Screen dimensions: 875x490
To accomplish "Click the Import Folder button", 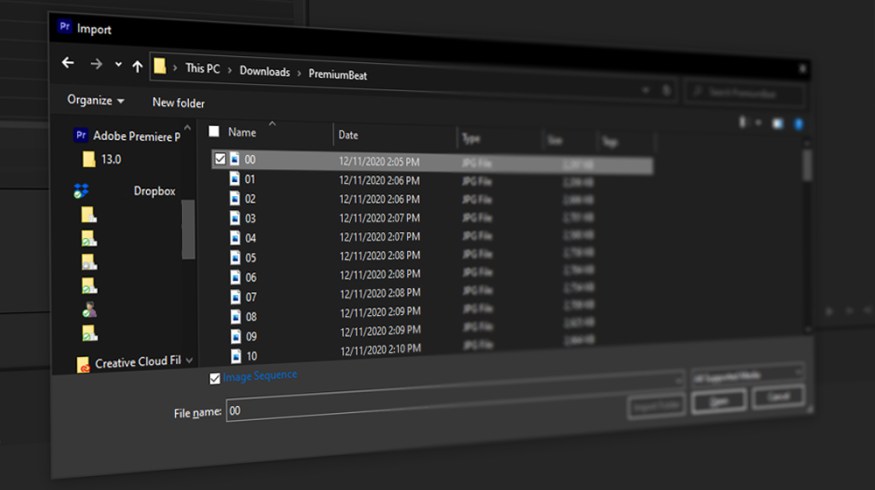I will coord(656,406).
